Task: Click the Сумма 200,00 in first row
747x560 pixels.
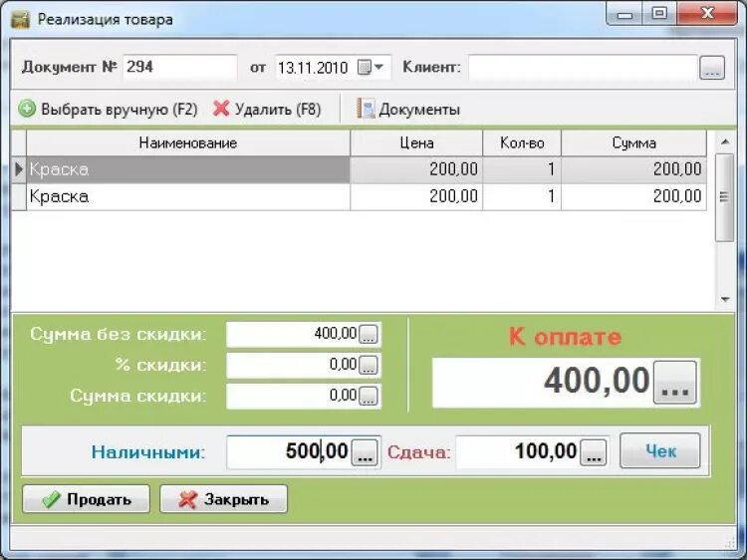Action: point(634,169)
